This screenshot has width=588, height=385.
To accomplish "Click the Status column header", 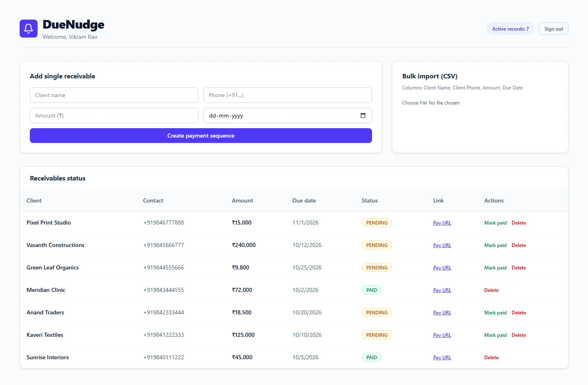I will (x=370, y=200).
